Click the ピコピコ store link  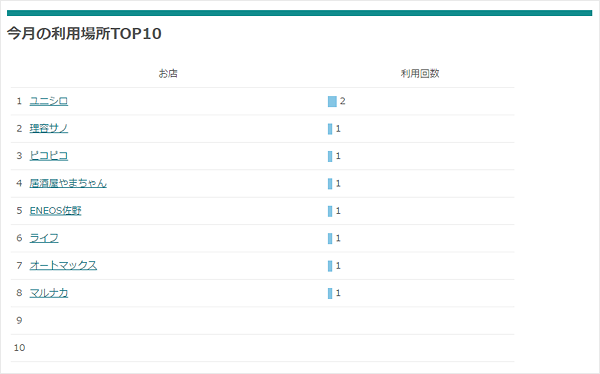click(49, 156)
